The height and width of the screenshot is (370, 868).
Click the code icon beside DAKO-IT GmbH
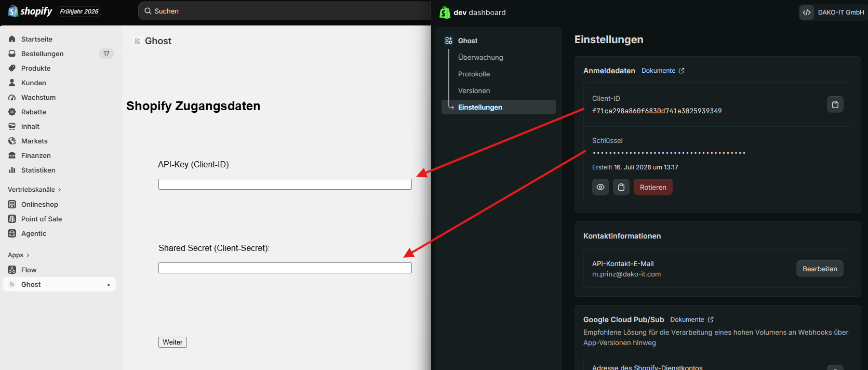point(807,12)
